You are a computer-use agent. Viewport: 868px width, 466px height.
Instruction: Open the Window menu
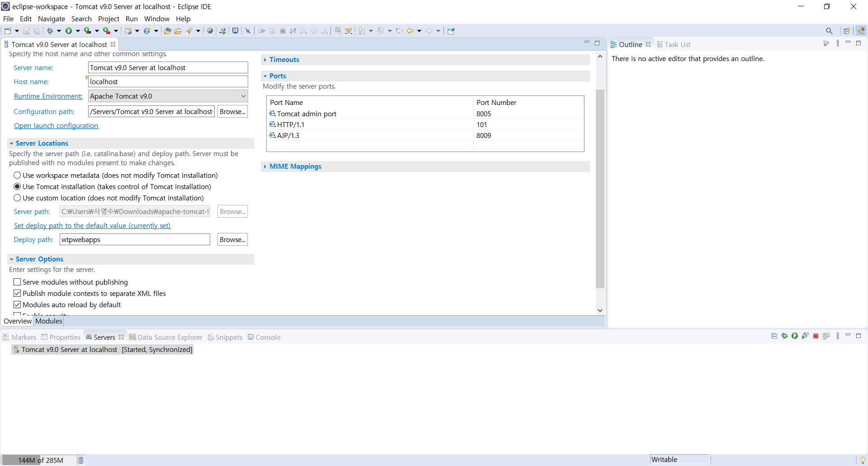(156, 19)
